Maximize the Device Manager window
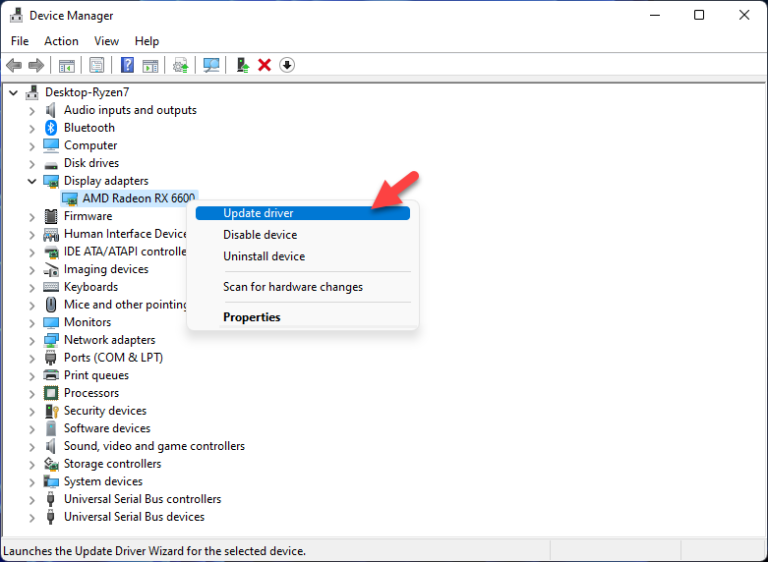Screen dimensions: 768x562 pos(699,15)
